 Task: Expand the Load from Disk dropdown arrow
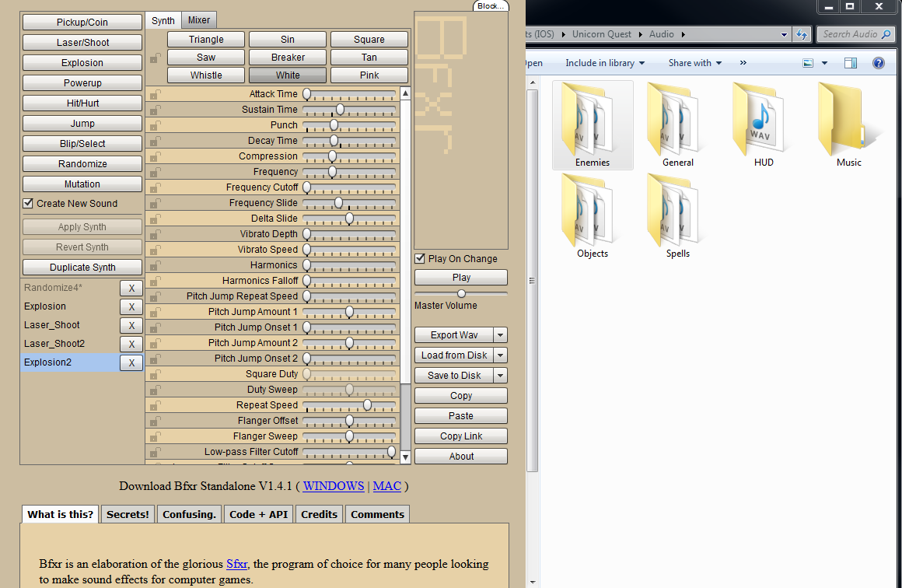pyautogui.click(x=501, y=355)
